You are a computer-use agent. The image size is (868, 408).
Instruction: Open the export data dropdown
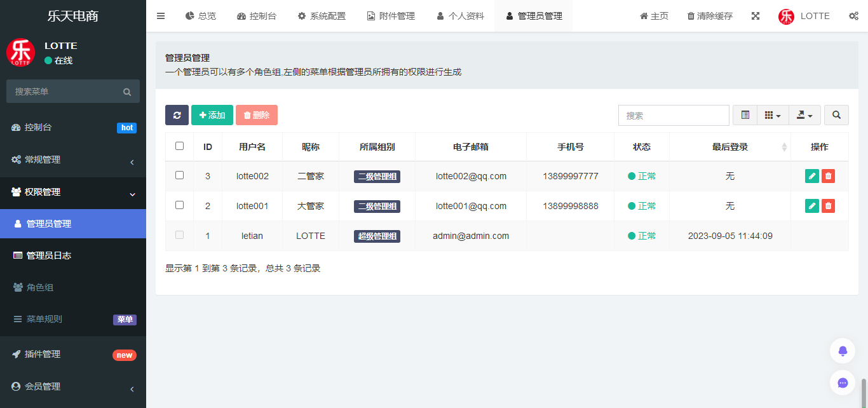(804, 115)
